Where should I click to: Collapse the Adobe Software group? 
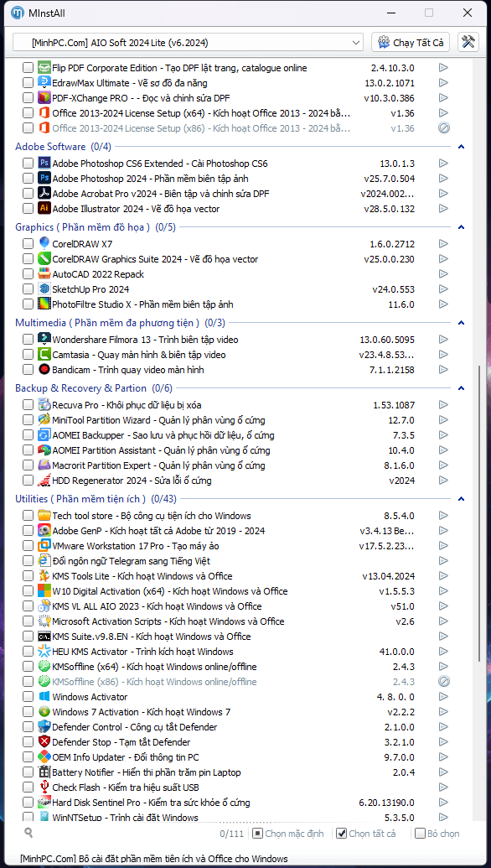coord(461,148)
